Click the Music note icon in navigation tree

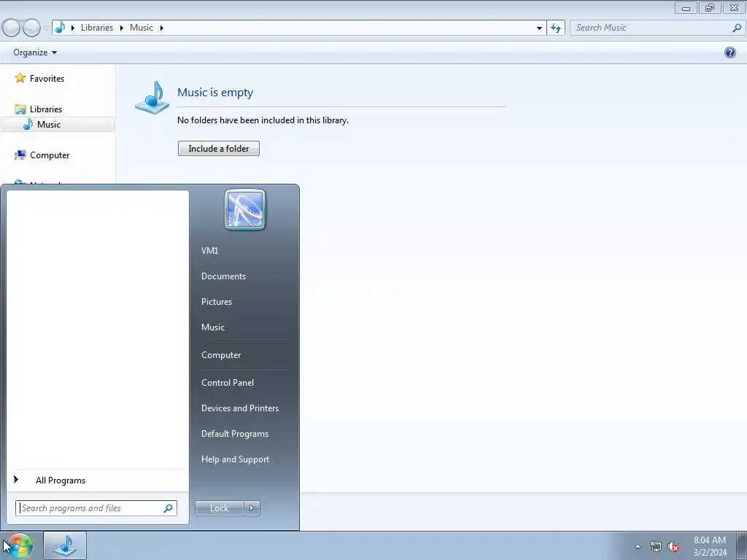coord(28,124)
